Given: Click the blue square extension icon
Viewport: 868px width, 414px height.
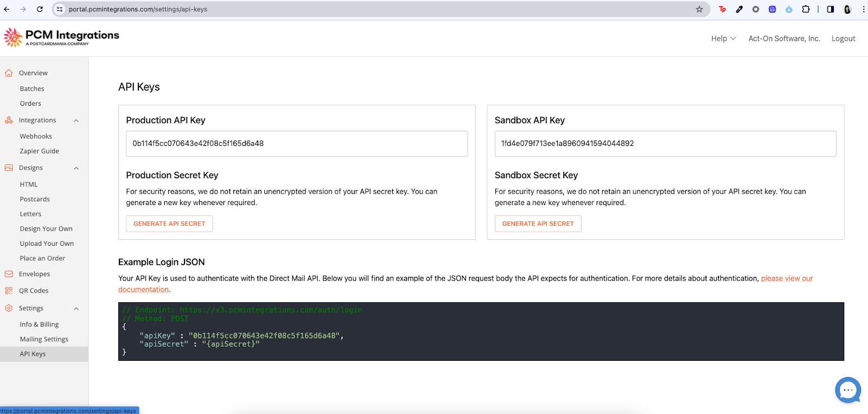Looking at the screenshot, I should coord(773,9).
